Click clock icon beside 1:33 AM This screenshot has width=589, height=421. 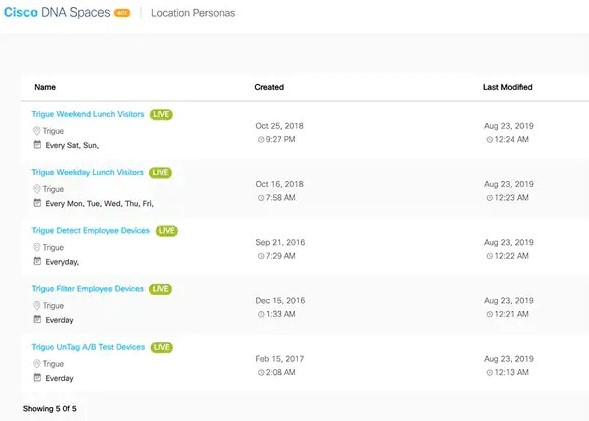tap(261, 314)
